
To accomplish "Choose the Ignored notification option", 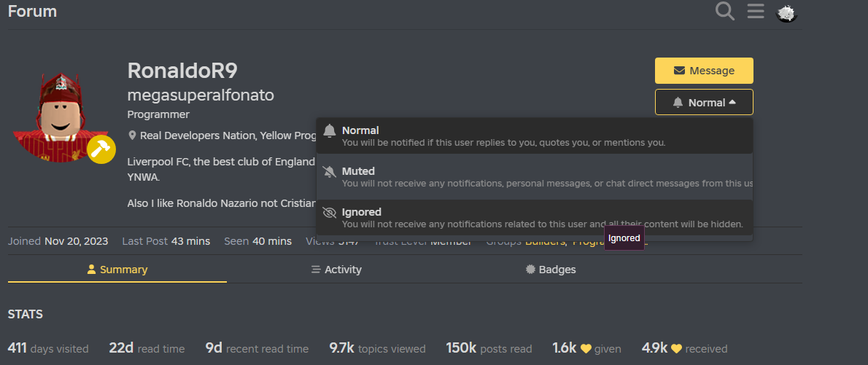I will point(534,217).
